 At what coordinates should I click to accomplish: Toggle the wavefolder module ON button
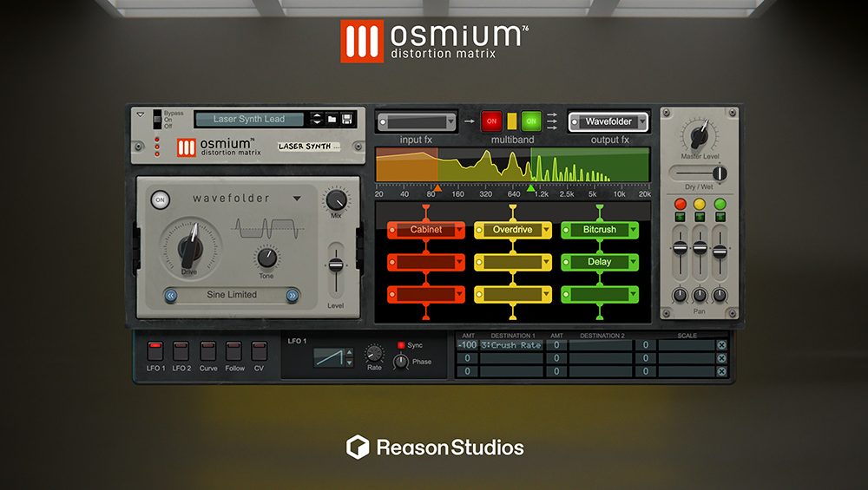coord(160,199)
